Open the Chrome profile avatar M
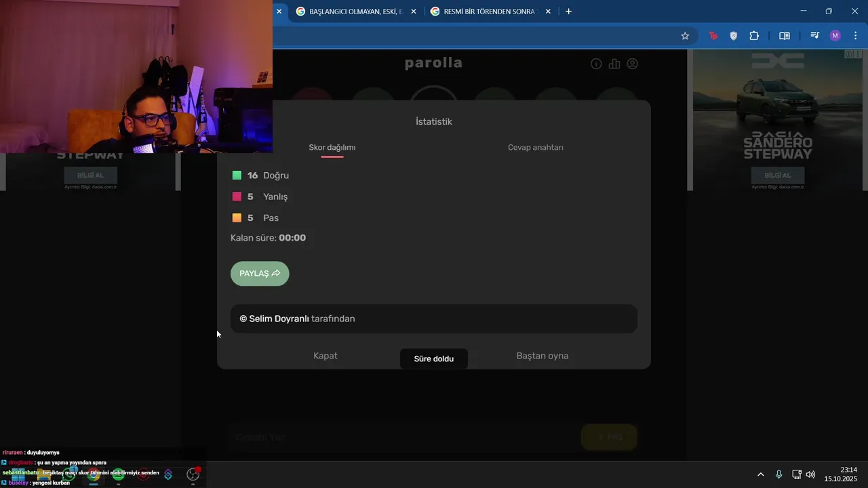868x488 pixels. 835,36
